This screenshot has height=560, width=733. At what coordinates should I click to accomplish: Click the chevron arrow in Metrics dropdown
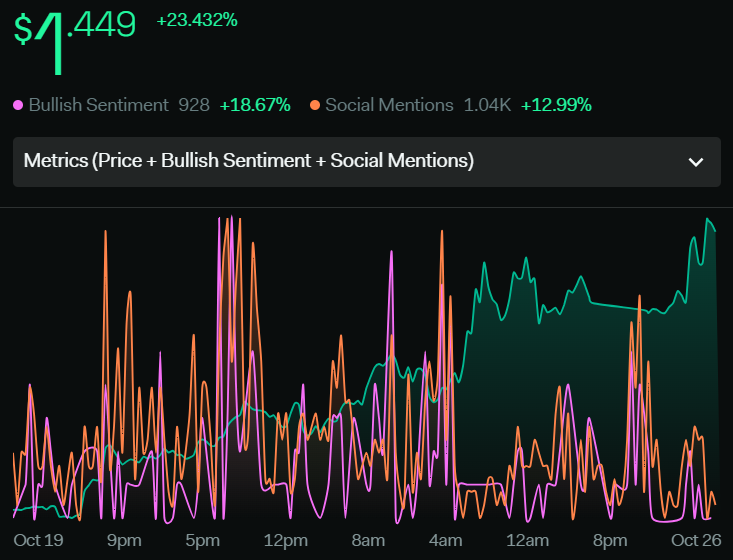click(x=696, y=162)
